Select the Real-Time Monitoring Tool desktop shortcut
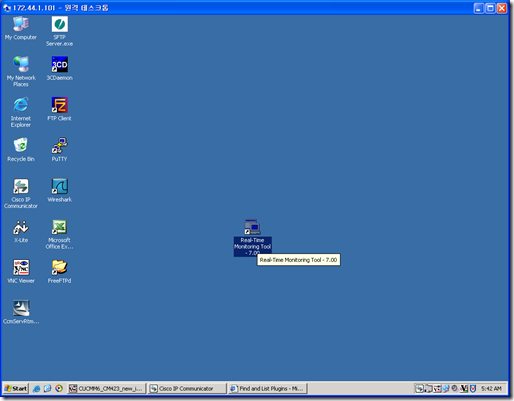This screenshot has width=514, height=401. point(252,237)
